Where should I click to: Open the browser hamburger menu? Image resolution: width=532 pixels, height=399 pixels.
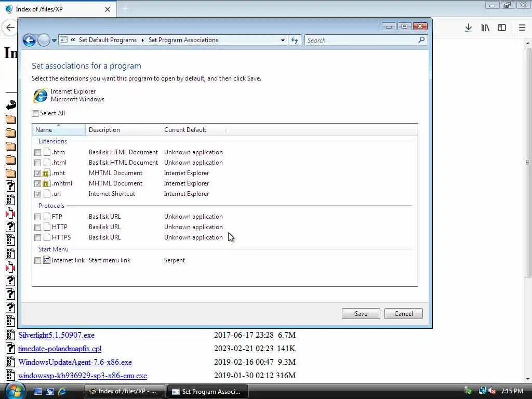(522, 28)
